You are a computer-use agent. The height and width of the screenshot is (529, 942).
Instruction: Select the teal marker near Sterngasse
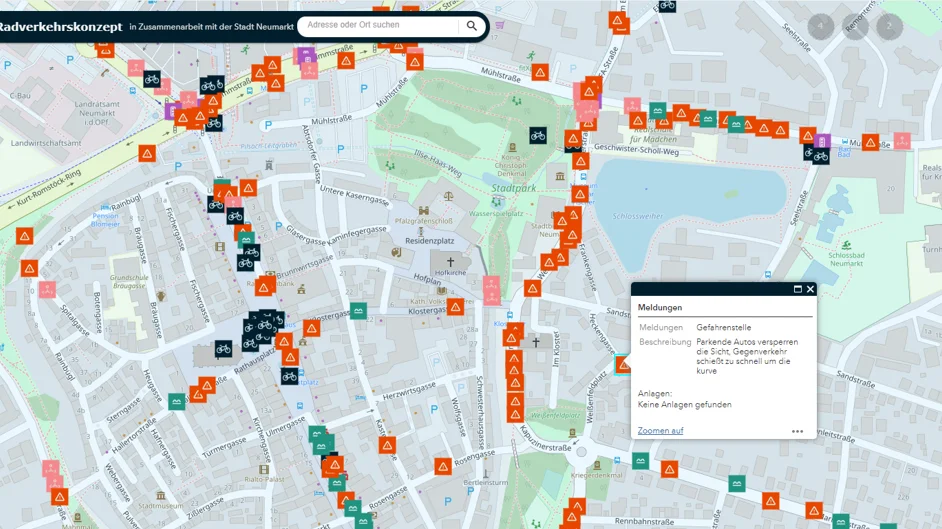coord(176,402)
